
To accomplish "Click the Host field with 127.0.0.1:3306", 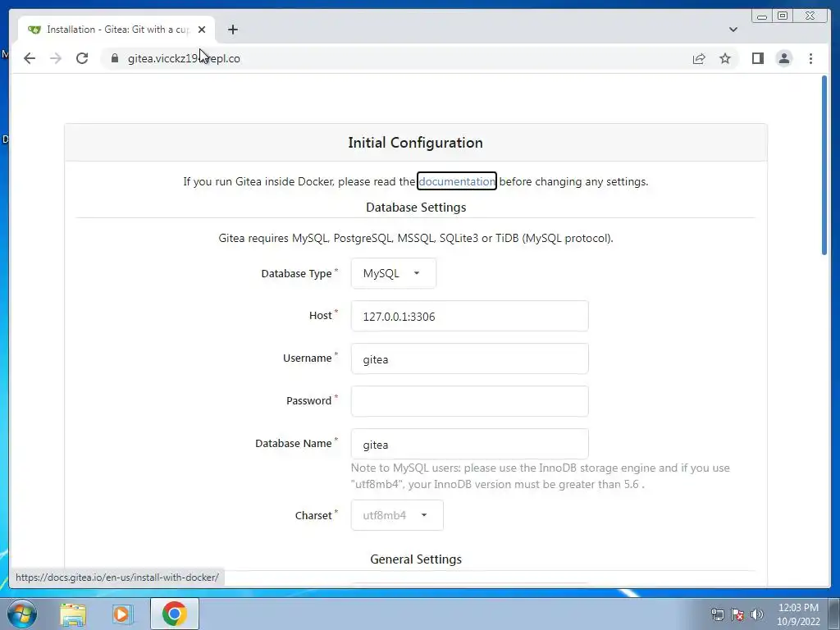I will point(469,316).
